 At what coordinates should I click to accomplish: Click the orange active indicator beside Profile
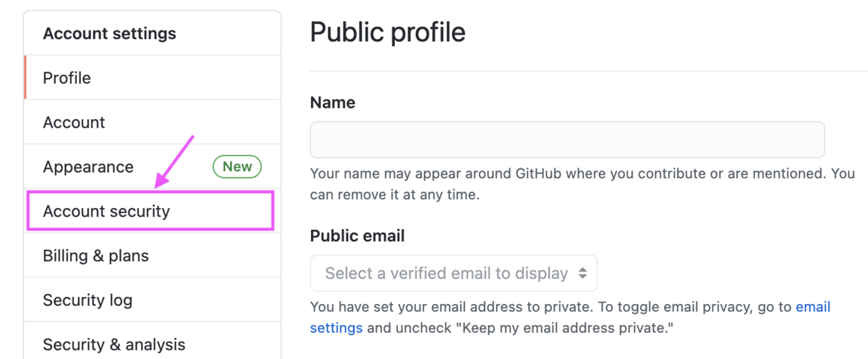pos(25,78)
